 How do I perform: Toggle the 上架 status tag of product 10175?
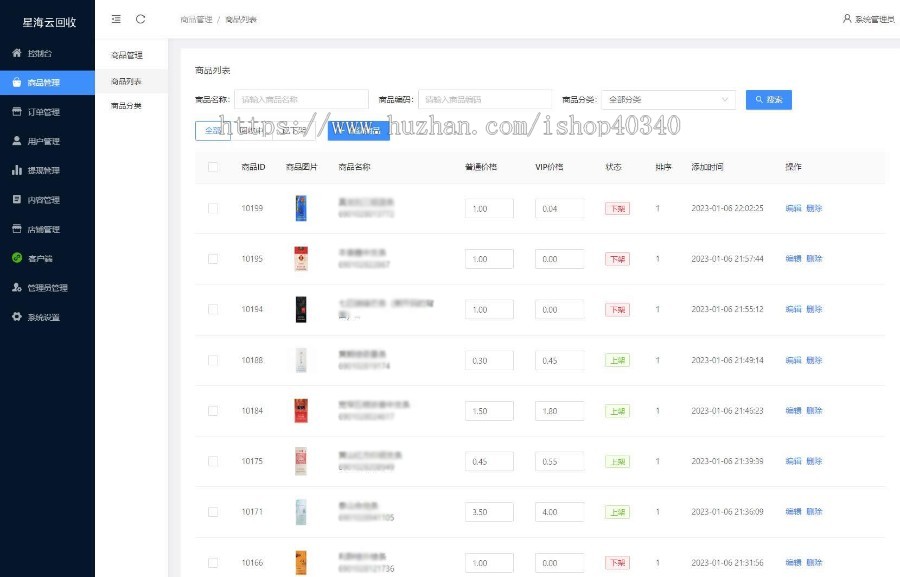click(x=618, y=462)
